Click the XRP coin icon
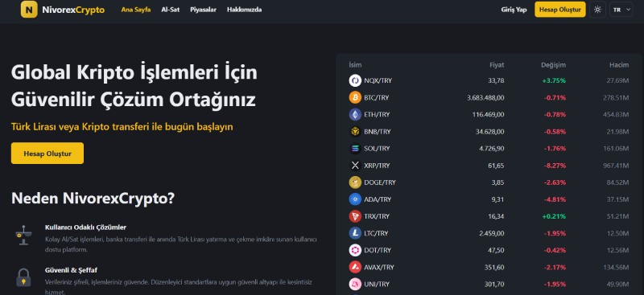The image size is (644, 295). [x=355, y=166]
